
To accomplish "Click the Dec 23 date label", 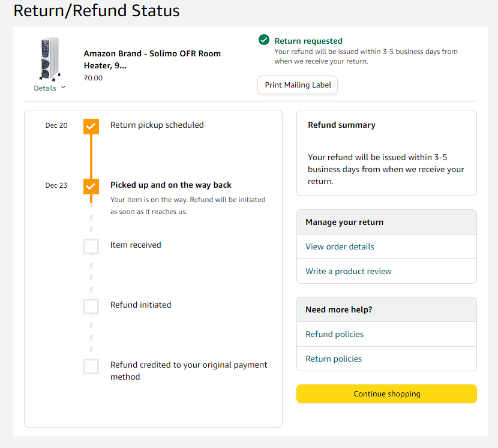I will pos(56,185).
